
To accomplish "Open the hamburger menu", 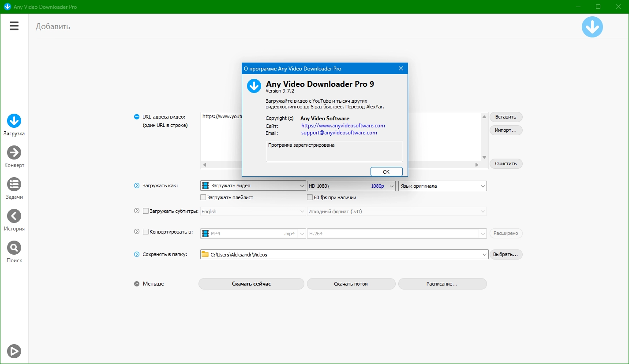I will pyautogui.click(x=14, y=26).
